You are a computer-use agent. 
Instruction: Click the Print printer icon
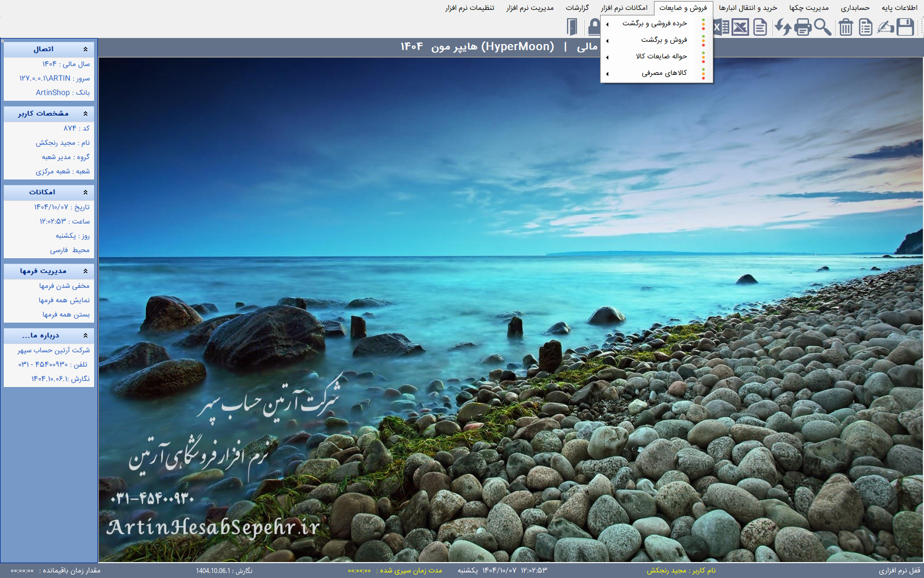[x=803, y=27]
